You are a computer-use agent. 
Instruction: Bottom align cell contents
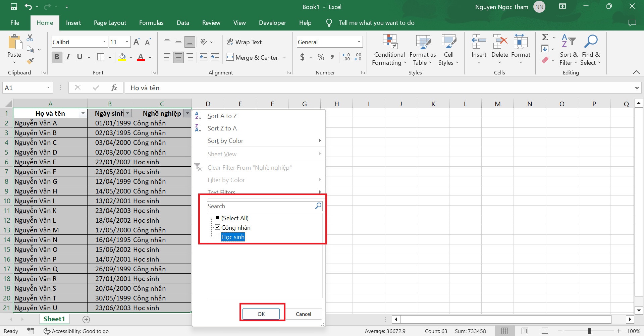190,42
